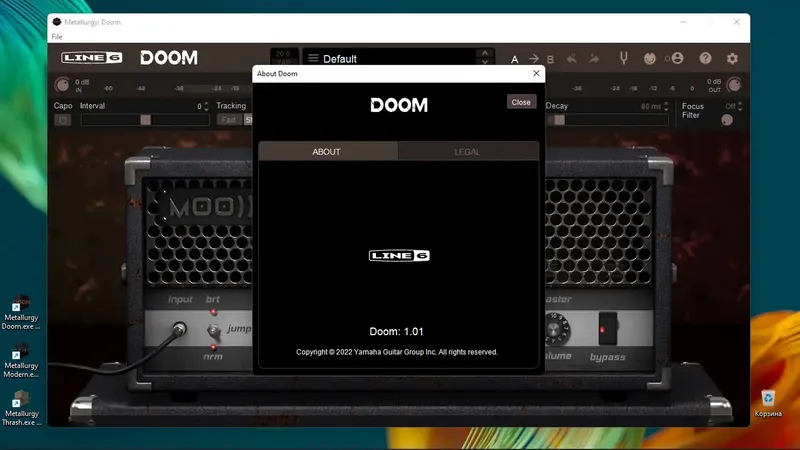Select the ABOUT tab
Viewport: 800px width, 450px height.
327,152
